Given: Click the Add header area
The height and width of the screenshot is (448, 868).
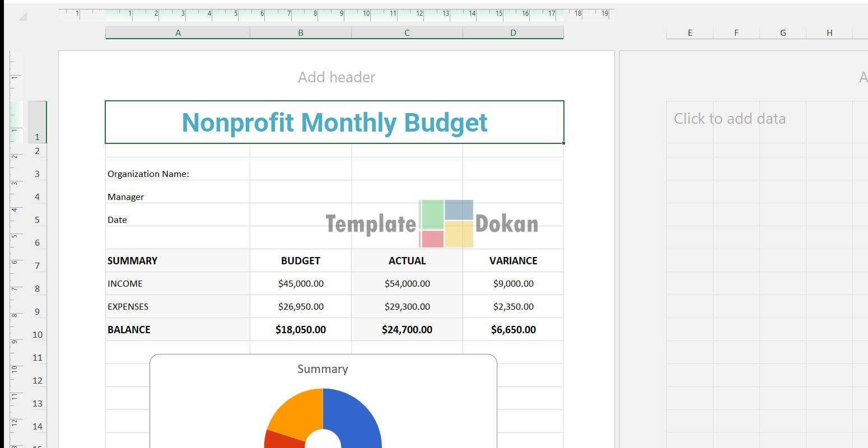Looking at the screenshot, I should (336, 77).
